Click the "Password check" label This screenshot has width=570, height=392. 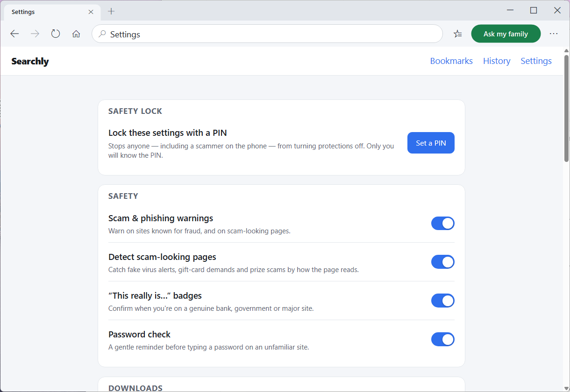[x=139, y=335]
